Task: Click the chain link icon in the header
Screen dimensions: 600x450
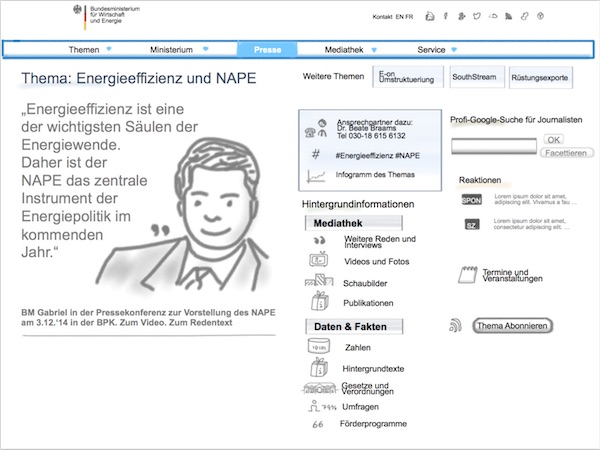Action: 524,16
